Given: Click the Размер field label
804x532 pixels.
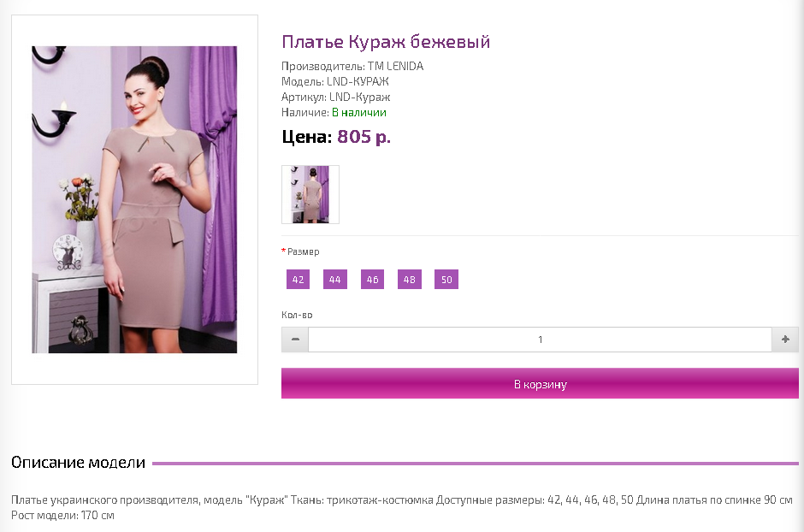Looking at the screenshot, I should click(x=303, y=251).
